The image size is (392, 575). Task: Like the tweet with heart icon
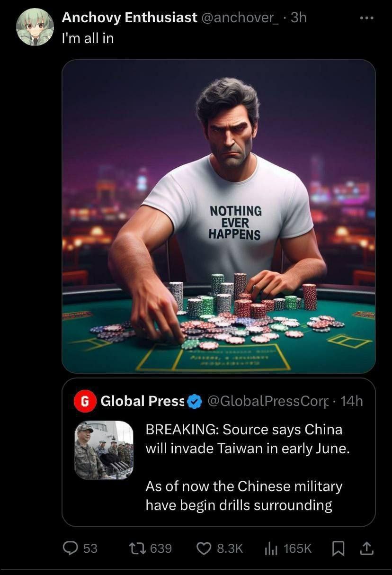coord(204,548)
